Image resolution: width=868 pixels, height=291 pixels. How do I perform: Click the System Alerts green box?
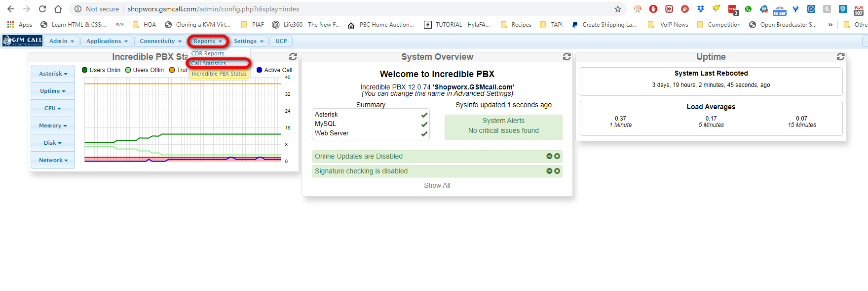point(503,127)
